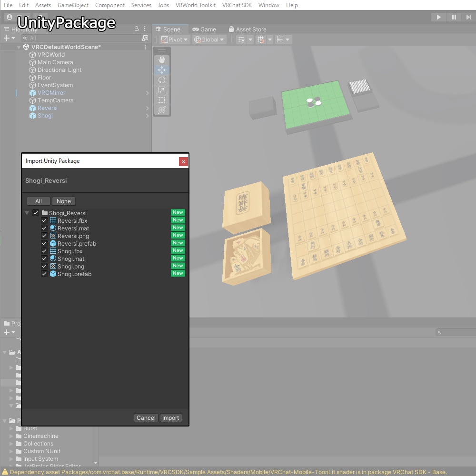Open the Shogi prefab chevron
Image resolution: width=476 pixels, height=476 pixels.
(x=147, y=116)
